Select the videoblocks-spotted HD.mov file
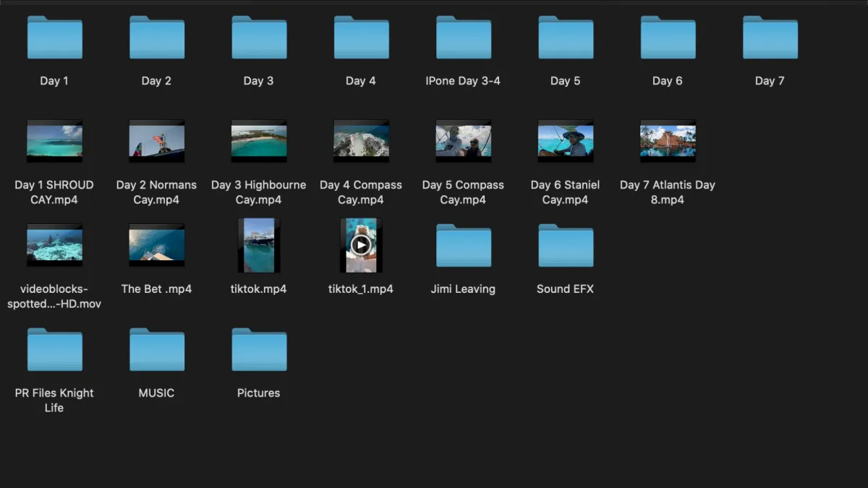868x488 pixels. pos(54,246)
